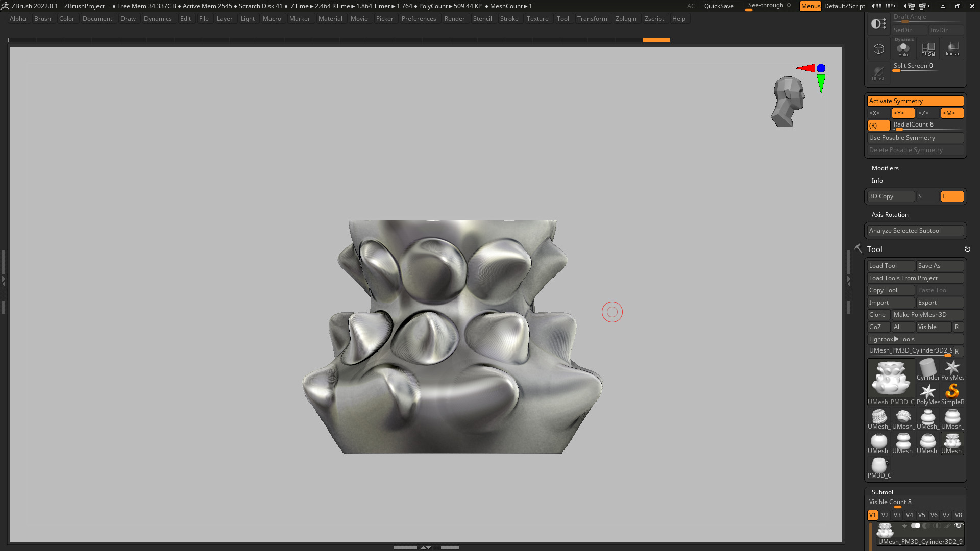Open Lightbox Tools browser
Viewport: 980px width, 551px height.
point(916,339)
